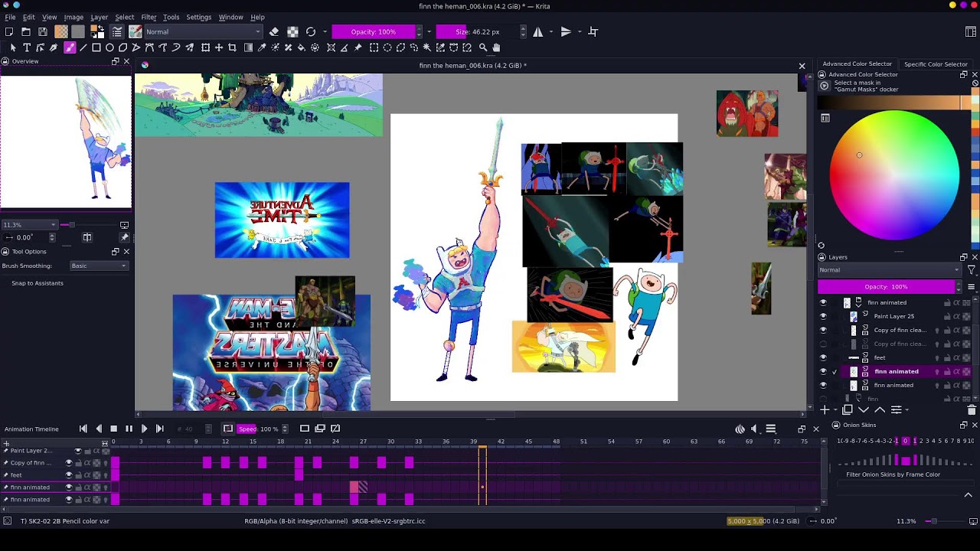
Task: Choose the Rectangular Selection tool
Action: [x=374, y=47]
